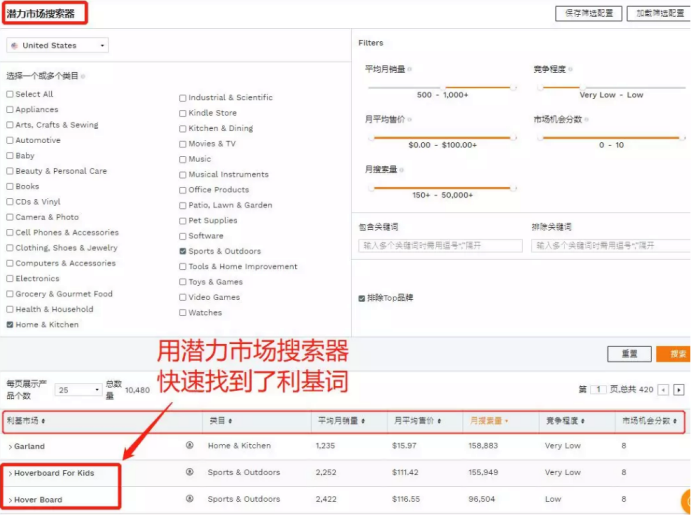Click the info icon in the Garland row
692x516 pixels.
click(189, 446)
